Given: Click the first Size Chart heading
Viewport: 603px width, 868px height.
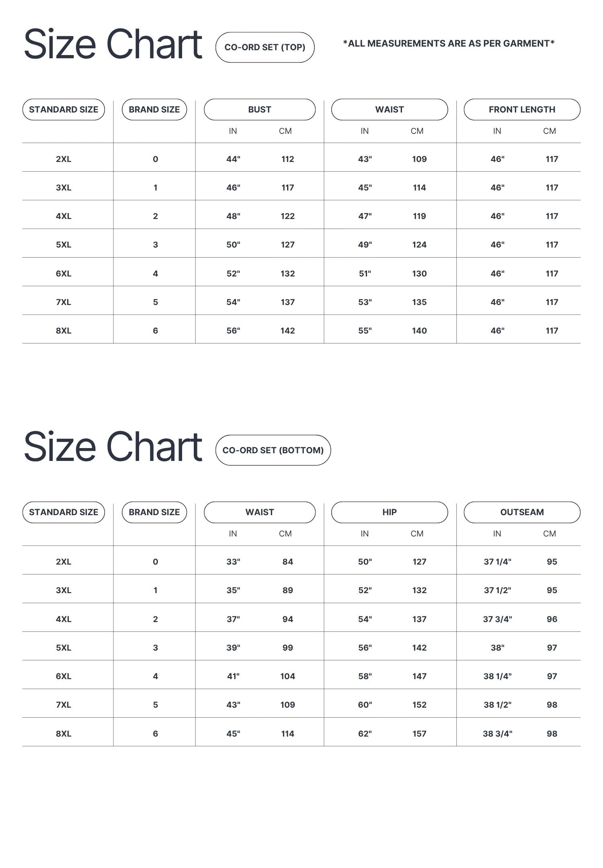Looking at the screenshot, I should 113,44.
